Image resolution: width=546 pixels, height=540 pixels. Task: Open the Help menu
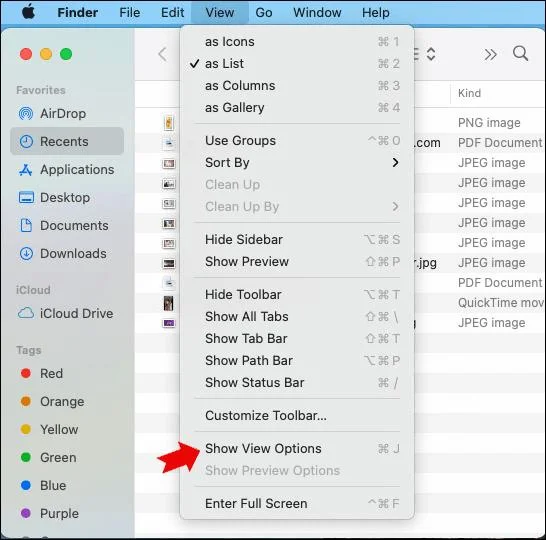(375, 13)
